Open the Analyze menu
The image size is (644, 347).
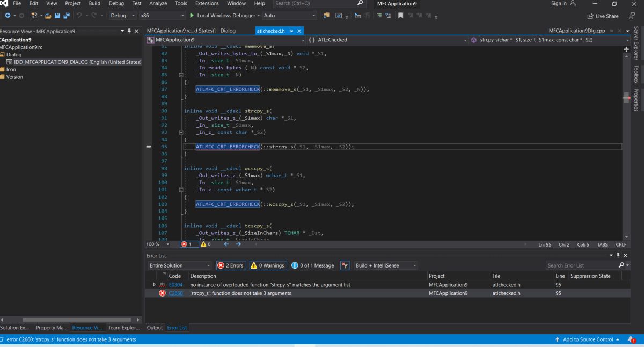tap(158, 3)
